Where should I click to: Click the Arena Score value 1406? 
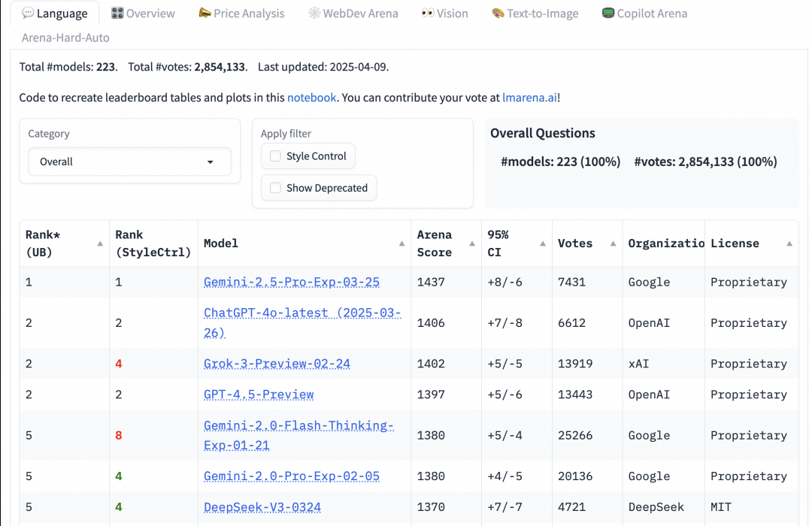click(x=431, y=323)
